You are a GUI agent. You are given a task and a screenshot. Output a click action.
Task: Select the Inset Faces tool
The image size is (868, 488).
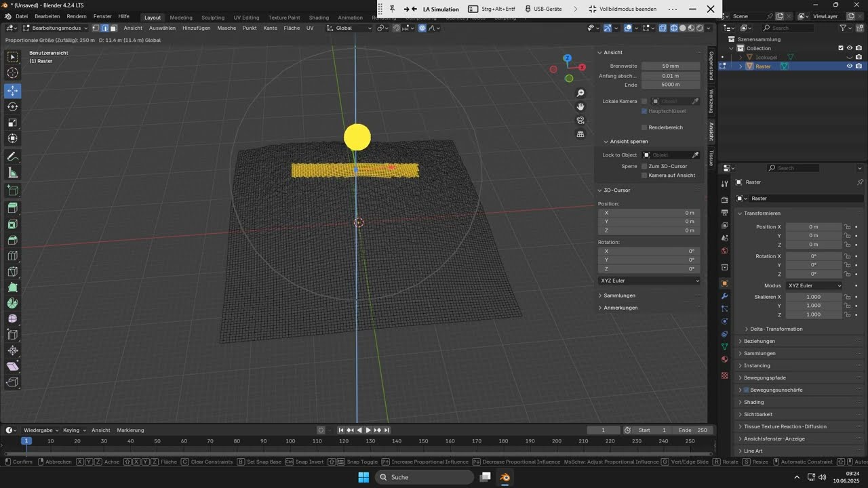13,224
